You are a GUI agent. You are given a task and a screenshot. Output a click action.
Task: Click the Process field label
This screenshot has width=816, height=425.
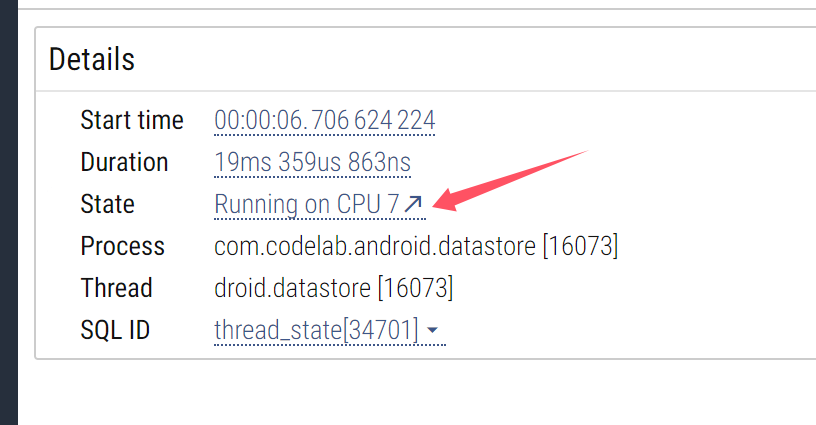122,246
